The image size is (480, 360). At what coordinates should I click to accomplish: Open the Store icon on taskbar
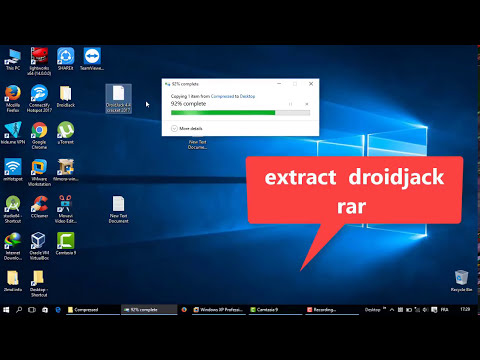(45, 310)
